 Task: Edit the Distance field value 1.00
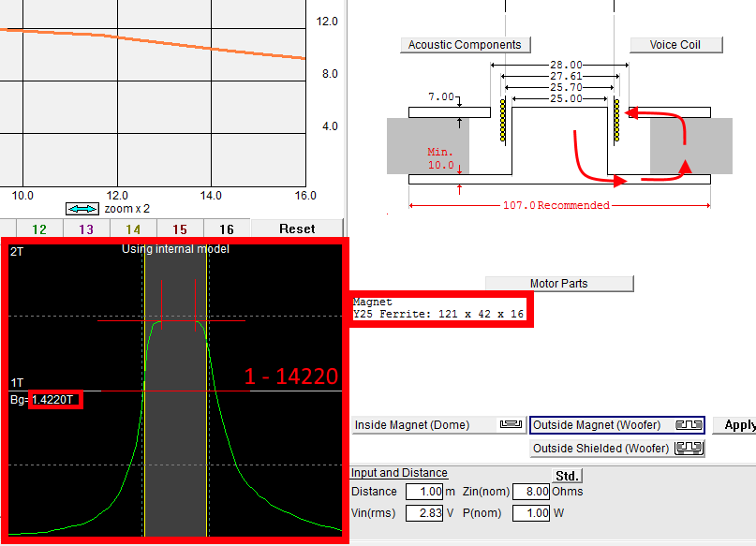tap(424, 492)
